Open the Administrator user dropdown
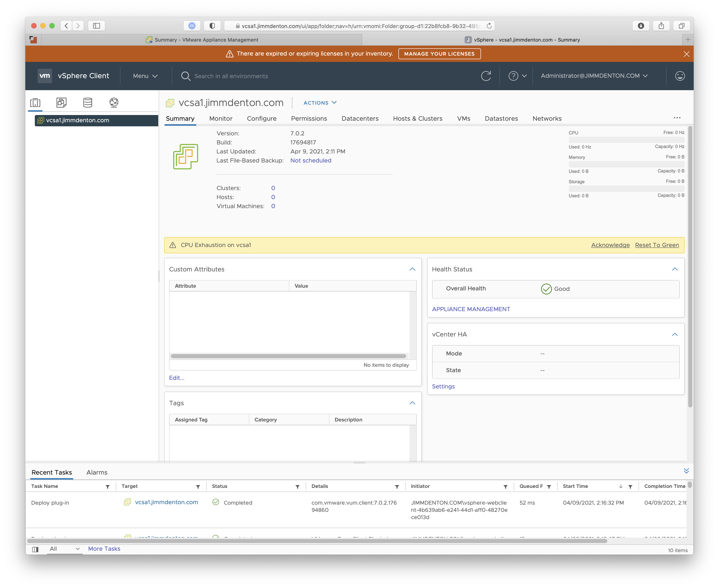This screenshot has height=588, width=719. click(594, 75)
